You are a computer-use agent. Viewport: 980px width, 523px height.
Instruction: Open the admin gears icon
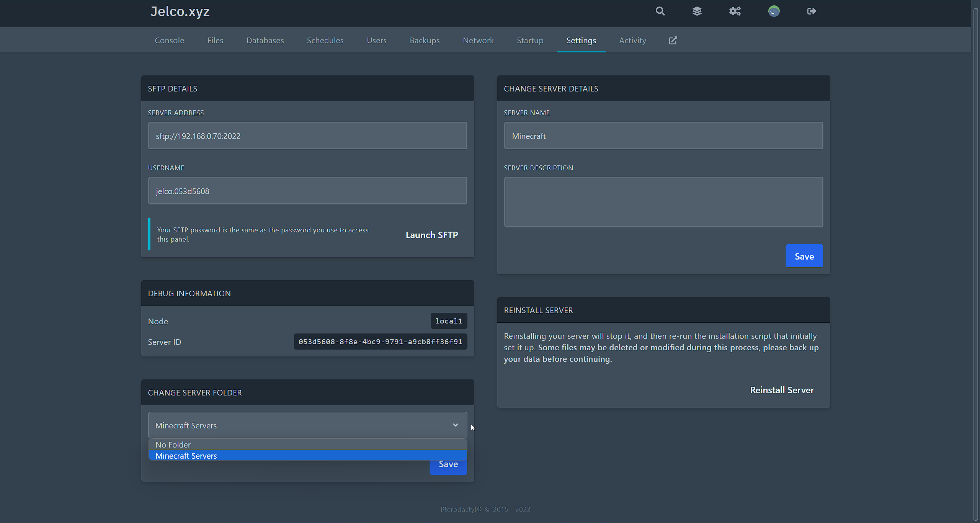click(735, 11)
